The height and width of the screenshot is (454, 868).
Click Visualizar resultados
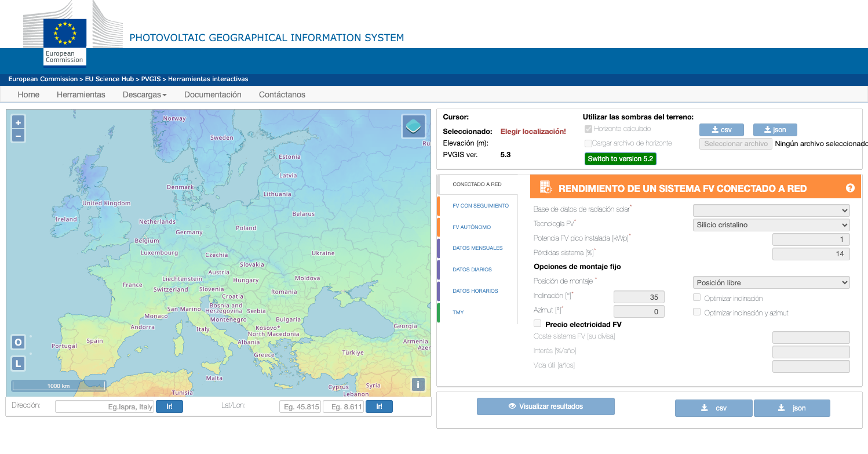(545, 406)
